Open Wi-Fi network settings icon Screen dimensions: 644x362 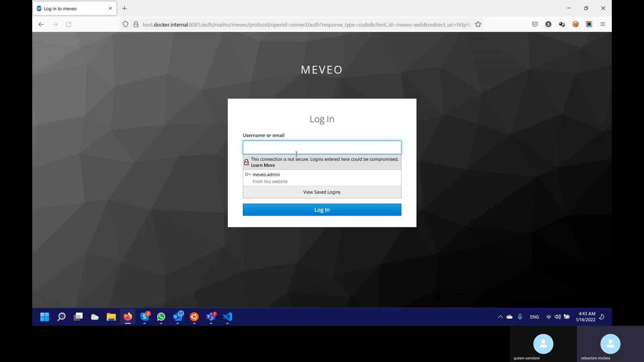click(548, 317)
